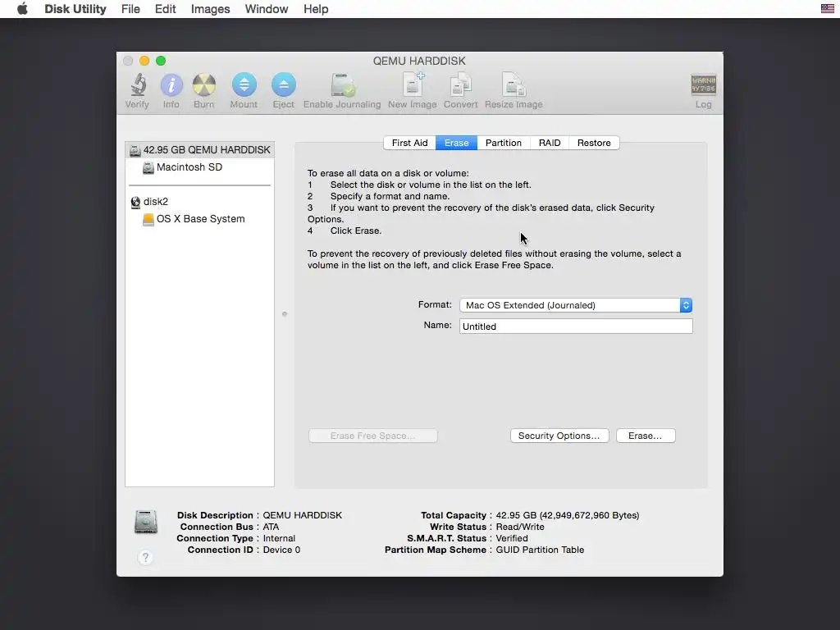Click the Resize Image toolbar icon
Image resolution: width=840 pixels, height=630 pixels.
514,84
